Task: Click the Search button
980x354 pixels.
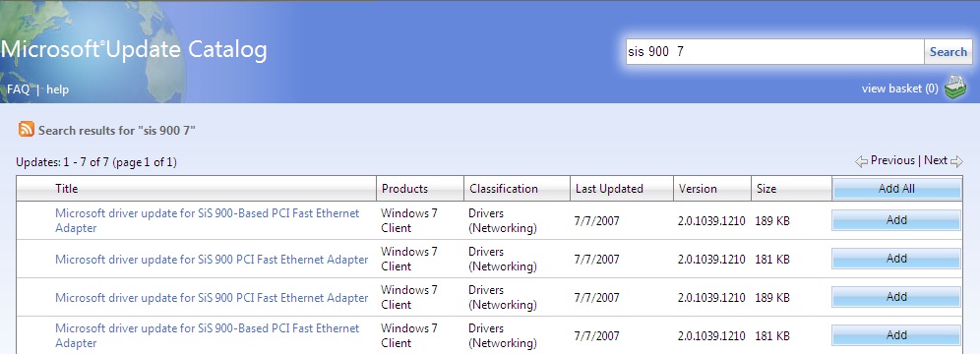Action: pyautogui.click(x=949, y=52)
